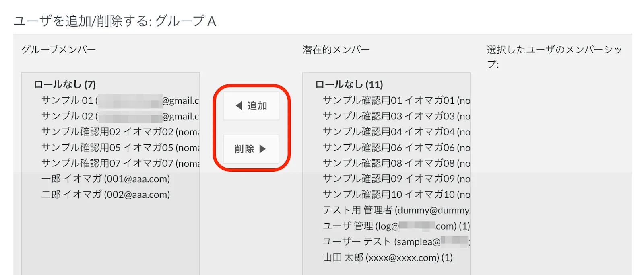Select サンプル確認用01 イオマガ01 potential member
Screen dimensions: 644x275
tap(396, 101)
